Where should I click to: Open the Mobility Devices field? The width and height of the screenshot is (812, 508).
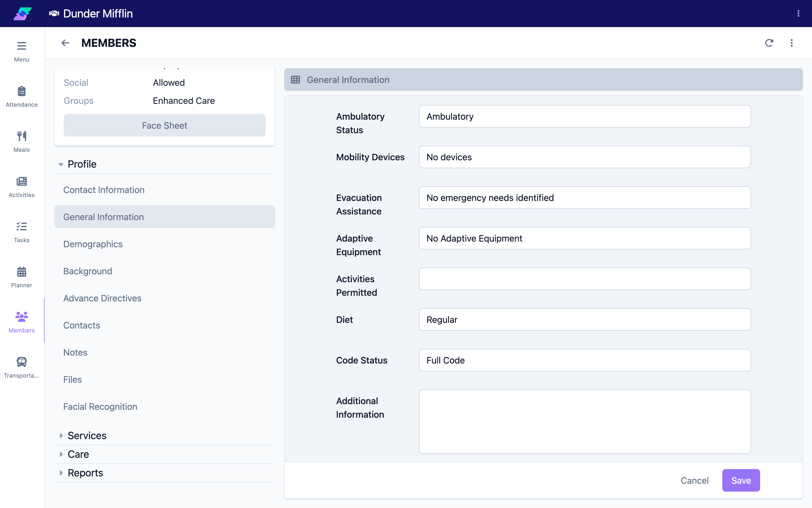(x=585, y=157)
